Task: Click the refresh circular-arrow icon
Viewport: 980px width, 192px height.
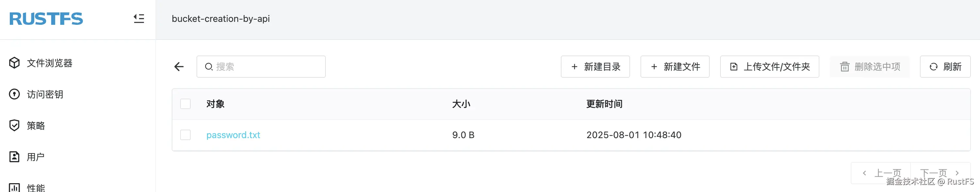Action: [x=933, y=67]
